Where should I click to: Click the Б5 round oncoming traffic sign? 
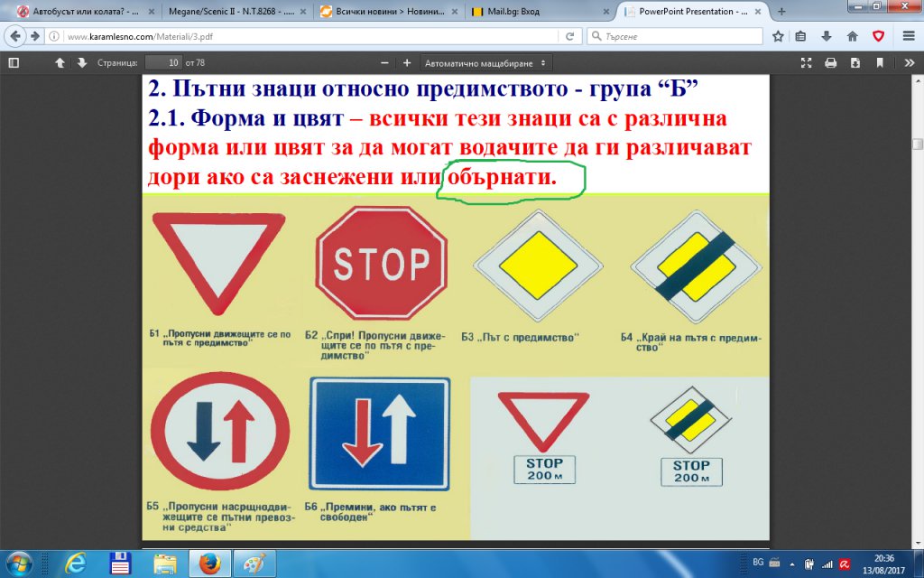click(220, 432)
